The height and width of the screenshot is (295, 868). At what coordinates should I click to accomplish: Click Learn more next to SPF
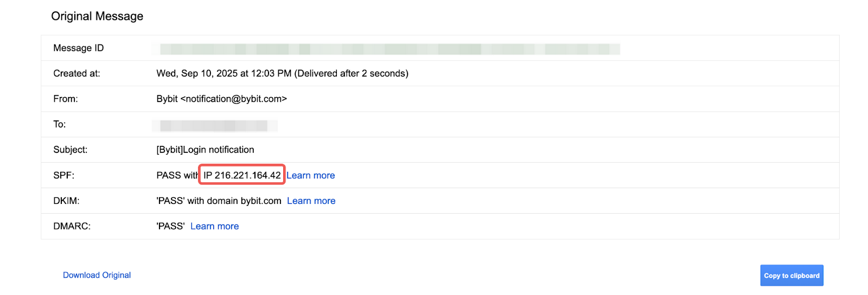pos(310,175)
